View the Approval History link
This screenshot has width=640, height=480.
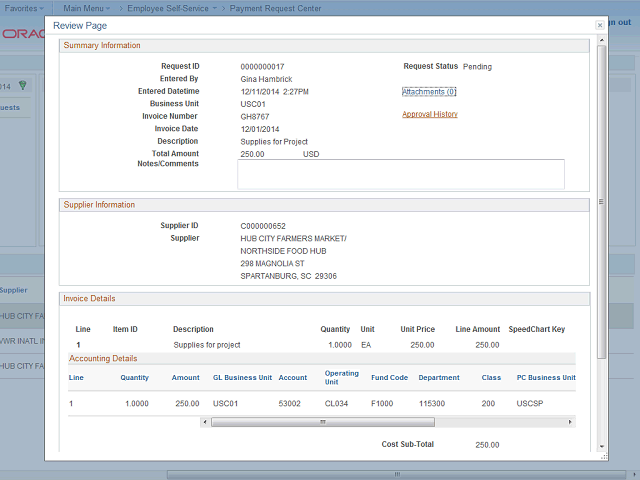pos(429,114)
